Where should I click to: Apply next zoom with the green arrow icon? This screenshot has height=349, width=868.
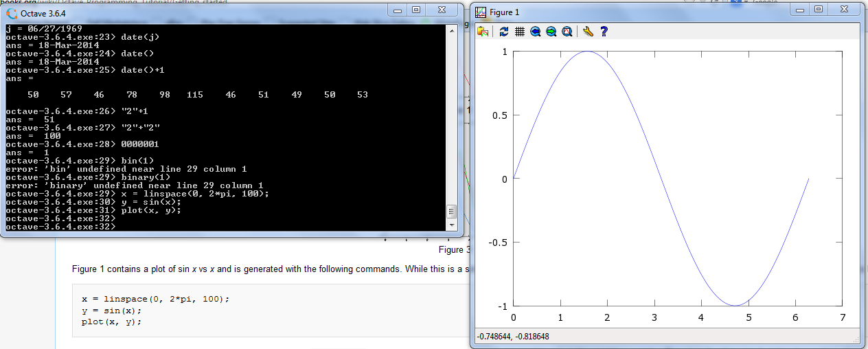coord(551,32)
